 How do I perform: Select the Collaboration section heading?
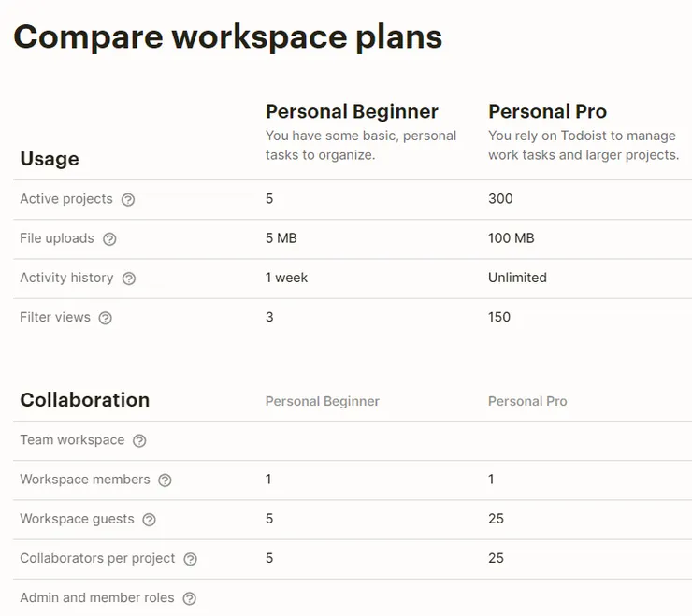85,400
